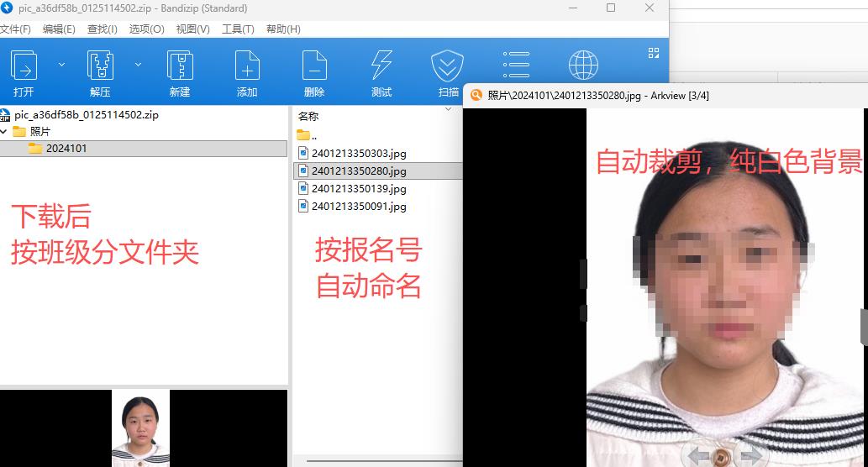Open the 文件(F) menu
The width and height of the screenshot is (868, 467).
15,29
